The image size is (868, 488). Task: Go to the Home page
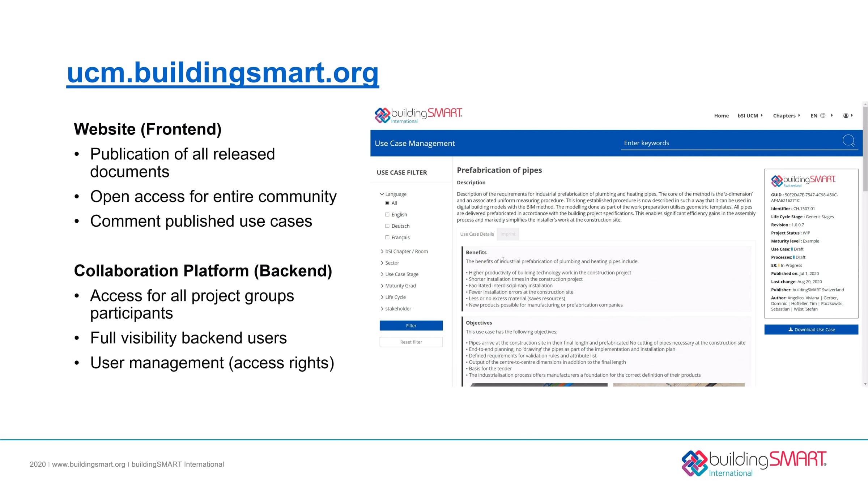[721, 116]
